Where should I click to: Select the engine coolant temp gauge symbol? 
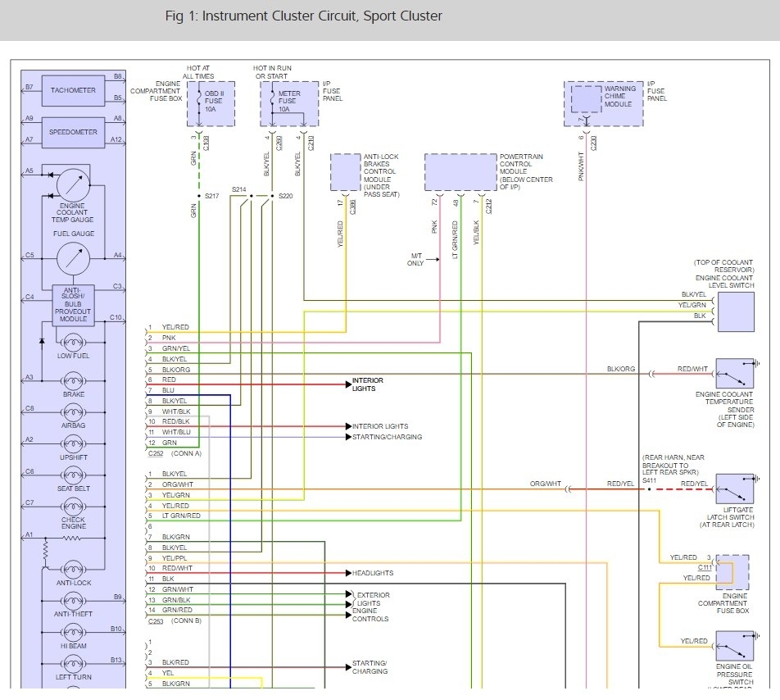73,184
